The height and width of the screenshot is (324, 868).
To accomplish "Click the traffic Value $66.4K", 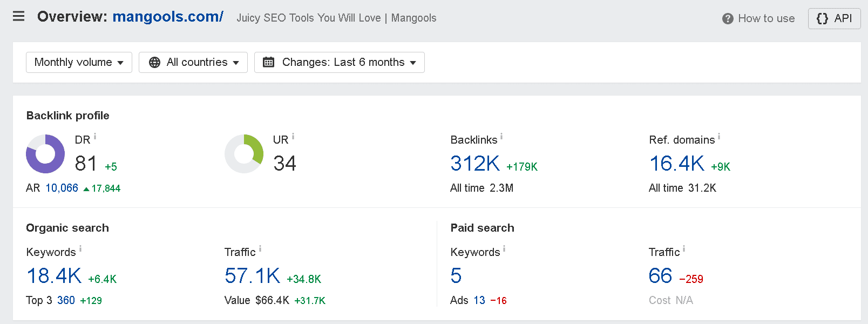I will [x=257, y=300].
